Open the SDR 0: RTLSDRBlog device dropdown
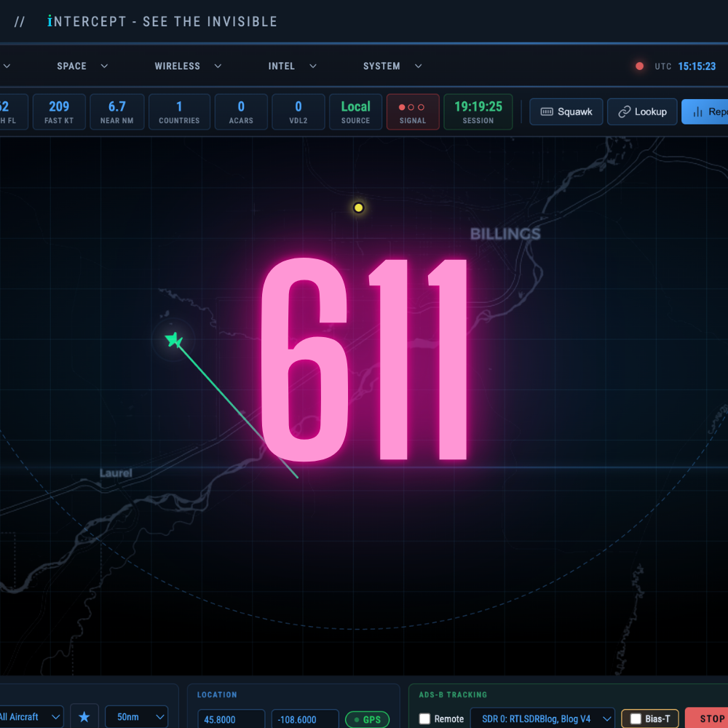 point(542,718)
